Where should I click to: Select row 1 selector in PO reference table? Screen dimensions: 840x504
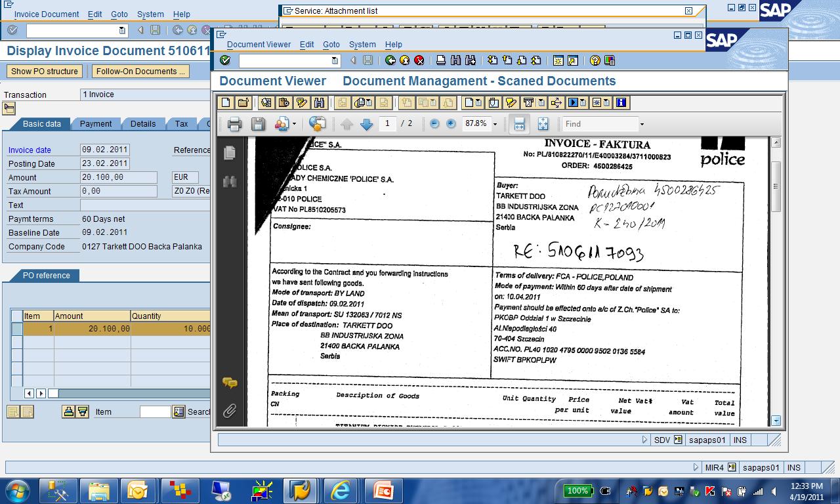(x=17, y=329)
